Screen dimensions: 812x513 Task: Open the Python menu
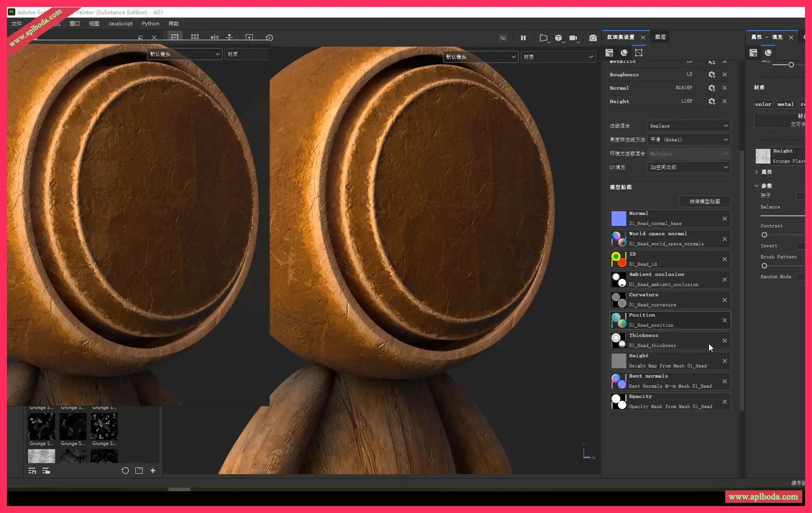click(150, 24)
